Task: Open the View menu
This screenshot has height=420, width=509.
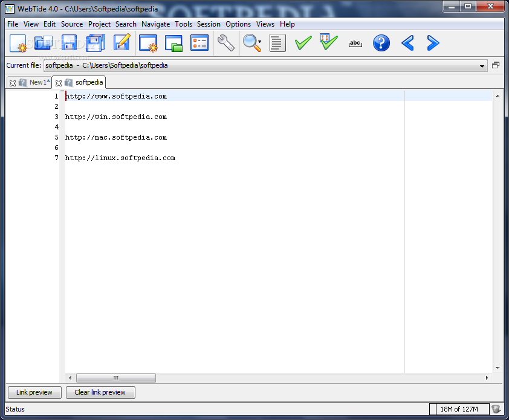Action: (31, 24)
